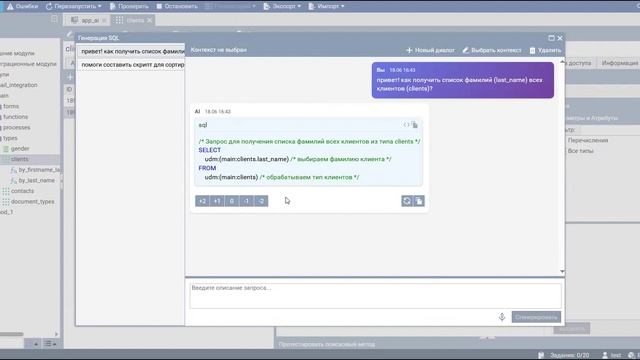Click Выбрать контекст button
Image resolution: width=640 pixels, height=360 pixels.
click(492, 50)
